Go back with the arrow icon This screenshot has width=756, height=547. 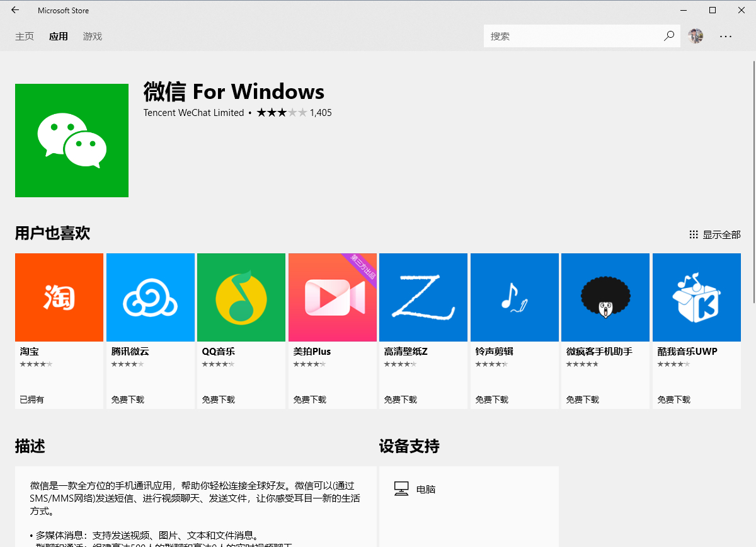15,10
